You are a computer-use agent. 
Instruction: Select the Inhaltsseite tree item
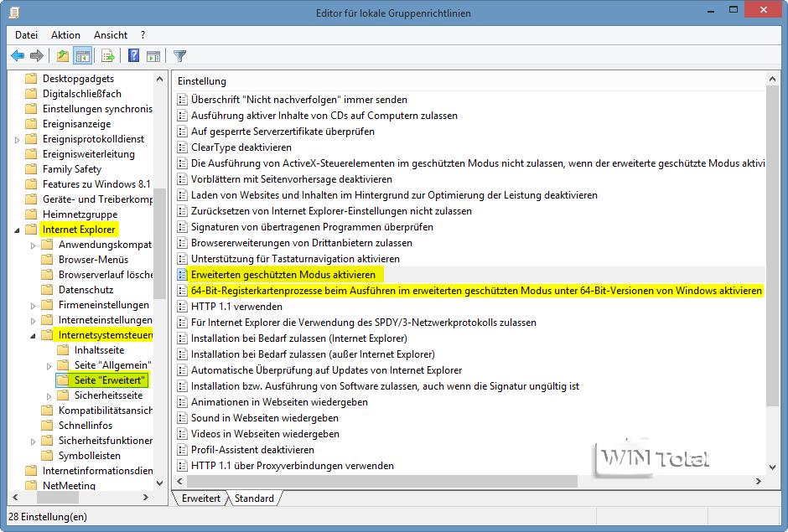click(x=99, y=349)
